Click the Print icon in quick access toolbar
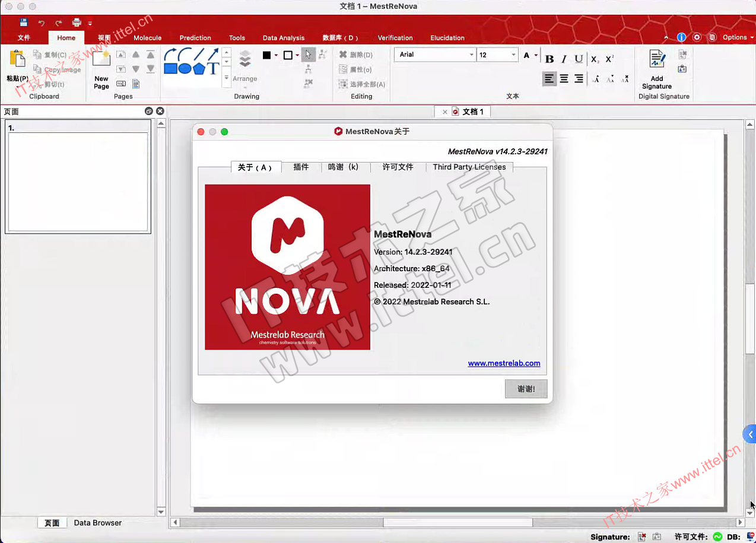 [77, 23]
